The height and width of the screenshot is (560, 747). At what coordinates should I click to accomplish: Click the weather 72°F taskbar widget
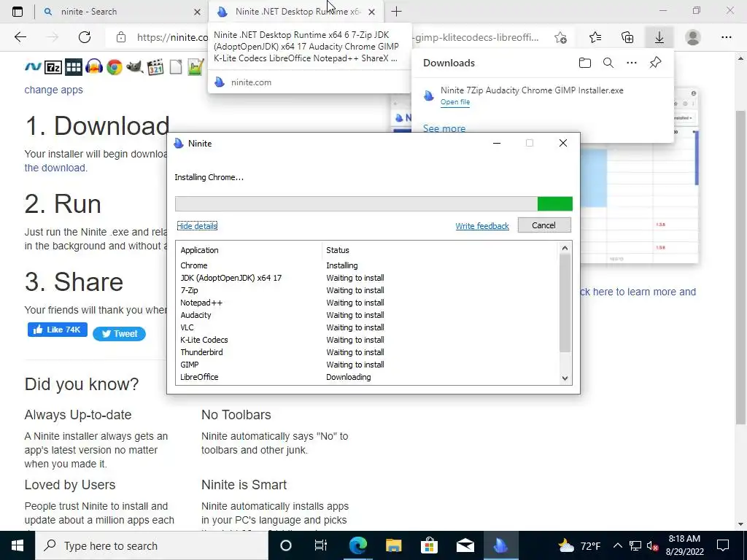(579, 545)
